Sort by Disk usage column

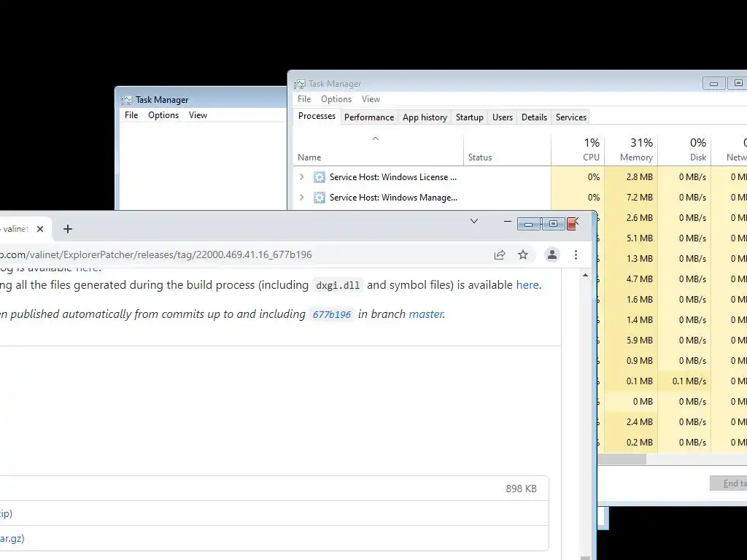[x=684, y=149]
